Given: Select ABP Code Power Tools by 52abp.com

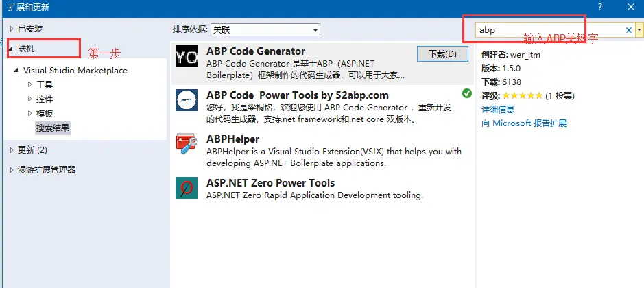Looking at the screenshot, I should [x=298, y=95].
